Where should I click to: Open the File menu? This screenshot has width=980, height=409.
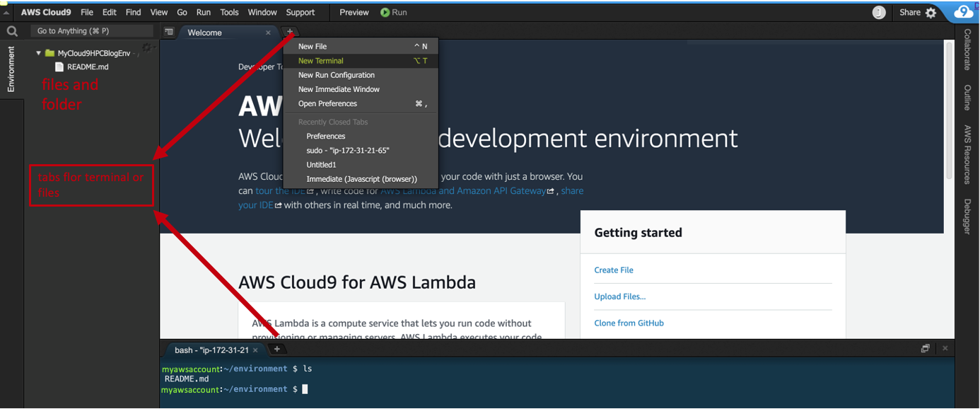pyautogui.click(x=87, y=13)
